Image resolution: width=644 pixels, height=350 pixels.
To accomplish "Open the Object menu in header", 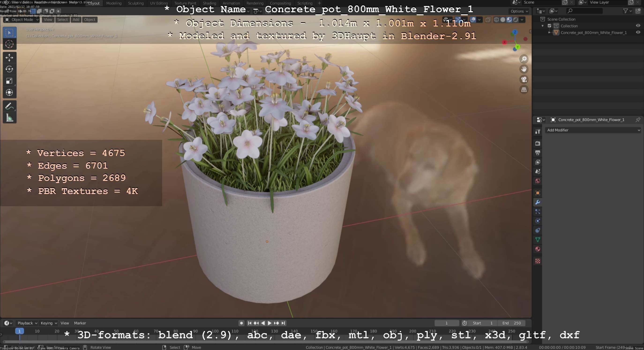I will (x=90, y=20).
